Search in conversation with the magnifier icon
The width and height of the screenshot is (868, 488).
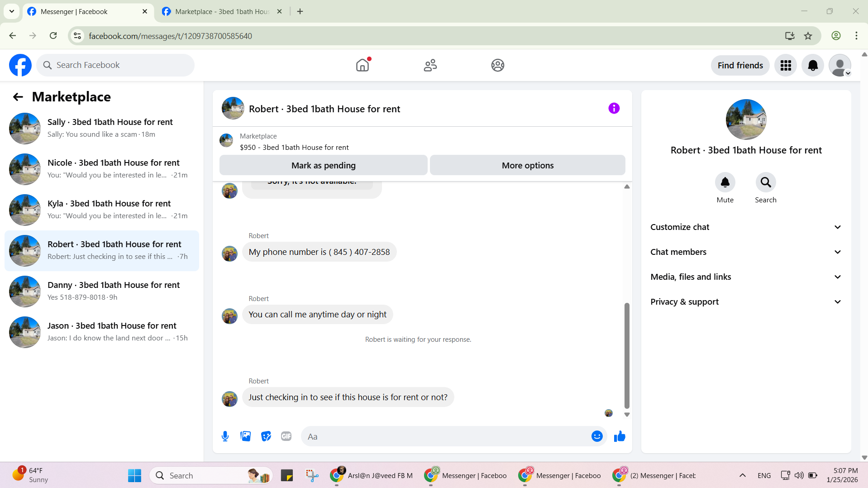(x=766, y=182)
